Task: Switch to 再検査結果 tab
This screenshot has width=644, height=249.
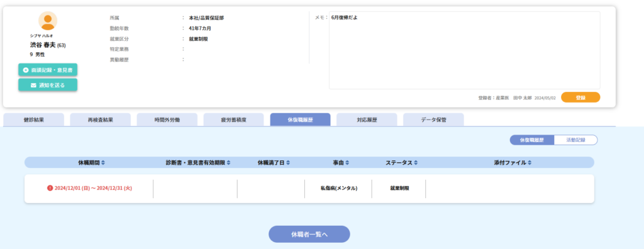Action: coord(100,120)
